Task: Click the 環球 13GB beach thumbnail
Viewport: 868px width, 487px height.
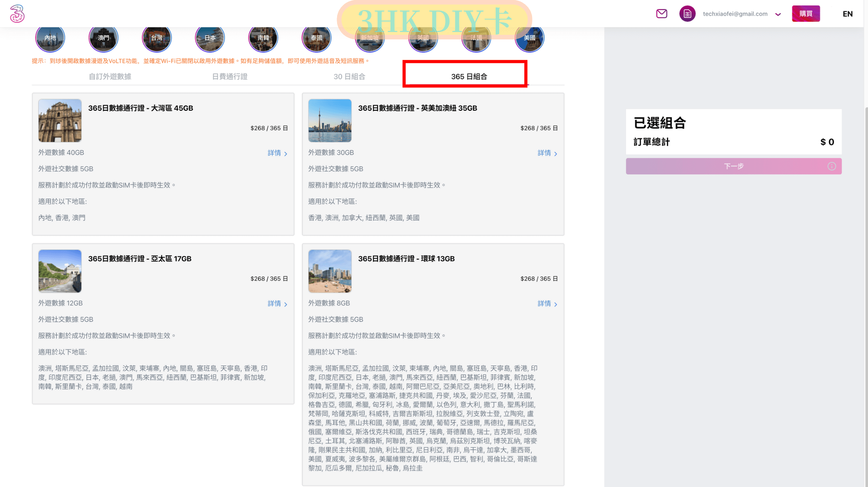Action: (x=330, y=271)
